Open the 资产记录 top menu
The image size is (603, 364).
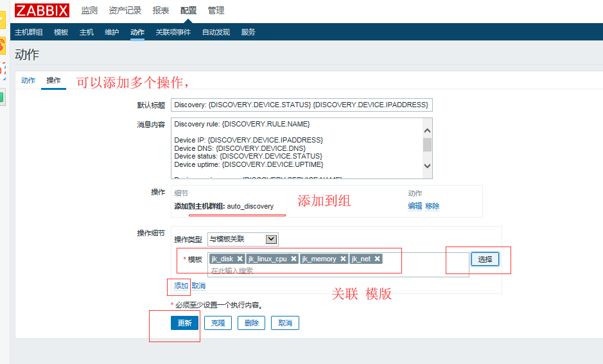point(125,10)
